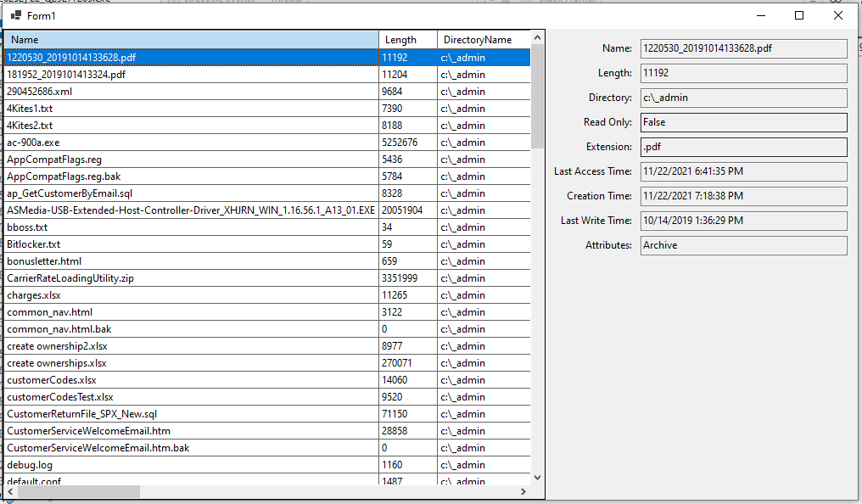Maximize the Form1 window

[799, 15]
